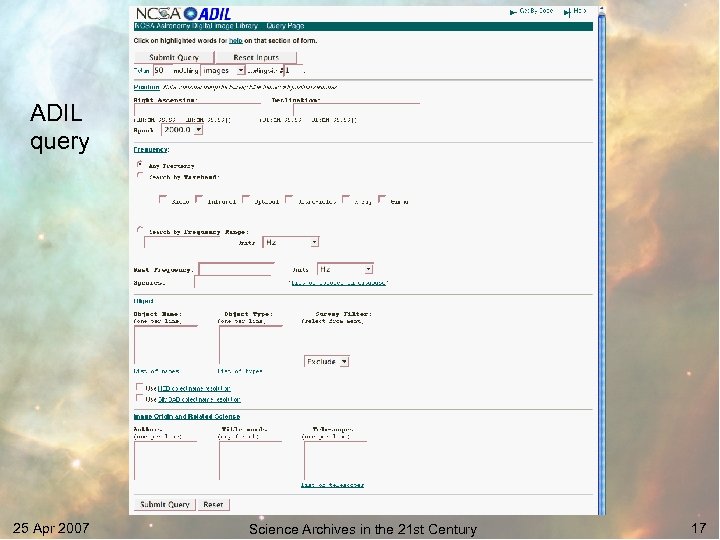Open the frequency range Units Hz dropdown
This screenshot has height=540, width=720.
pos(291,242)
